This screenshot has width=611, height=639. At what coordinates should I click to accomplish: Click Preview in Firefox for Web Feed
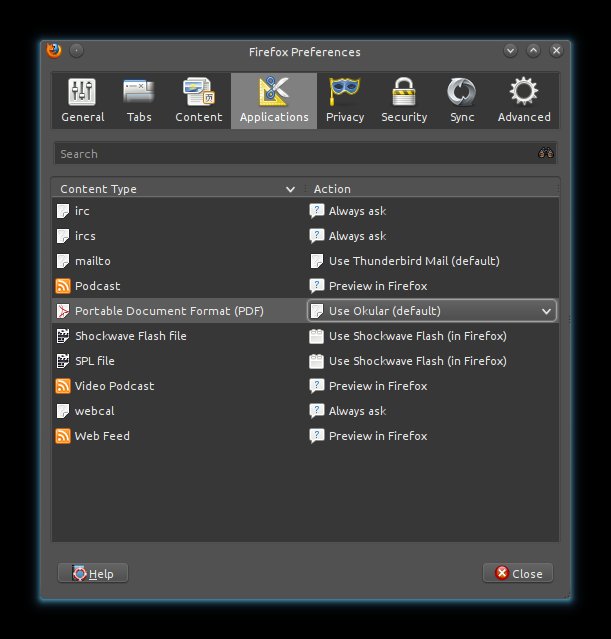coord(378,436)
